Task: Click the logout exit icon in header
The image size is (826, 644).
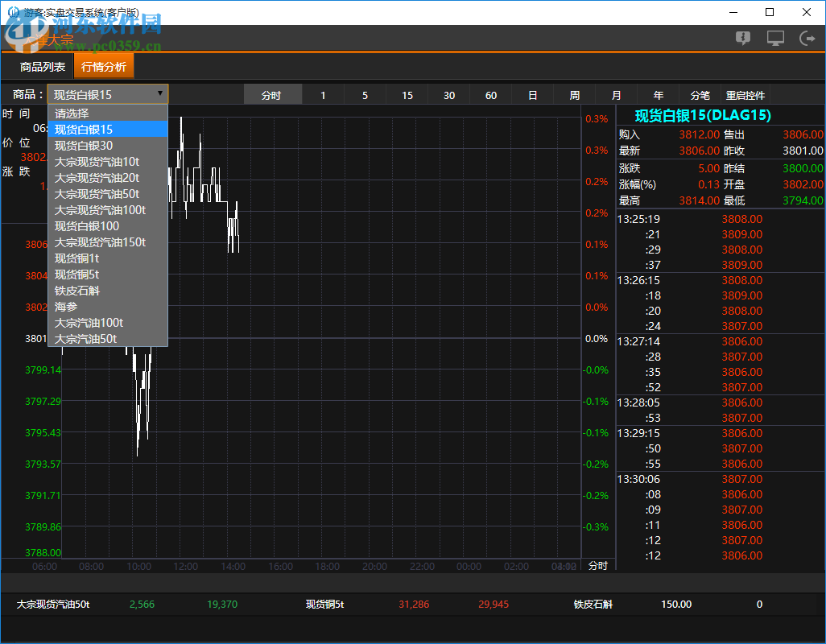Action: (807, 38)
